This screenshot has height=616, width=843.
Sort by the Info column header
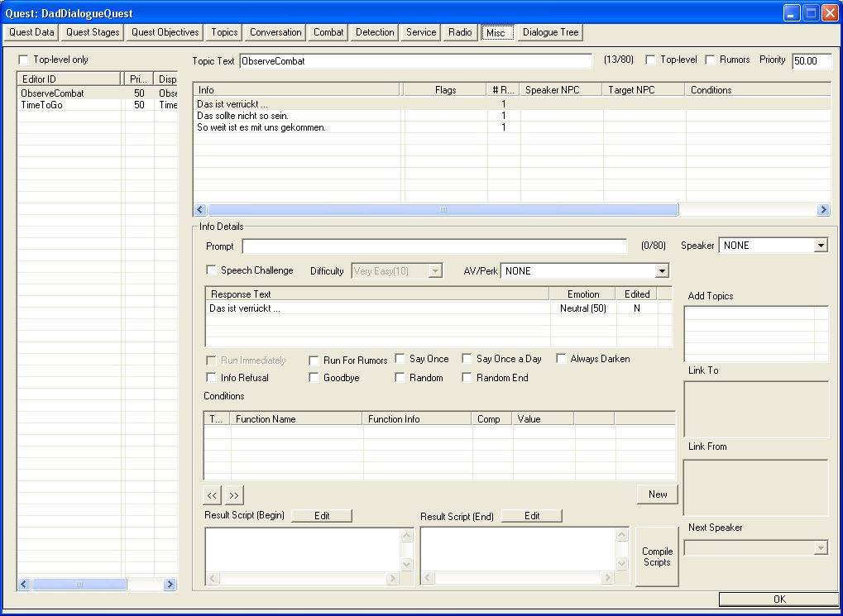[x=297, y=90]
